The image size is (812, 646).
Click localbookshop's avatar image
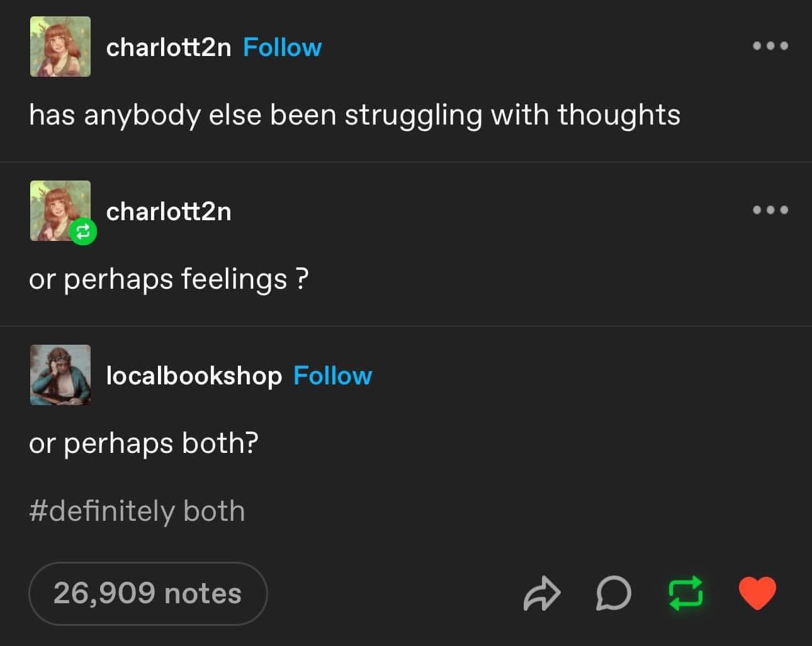tap(60, 375)
